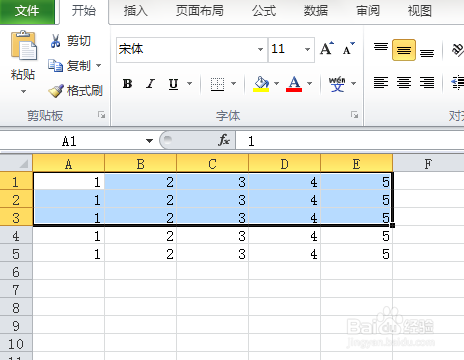Image resolution: width=464 pixels, height=360 pixels.
Task: Click the Cut scissors icon
Action: (55, 41)
